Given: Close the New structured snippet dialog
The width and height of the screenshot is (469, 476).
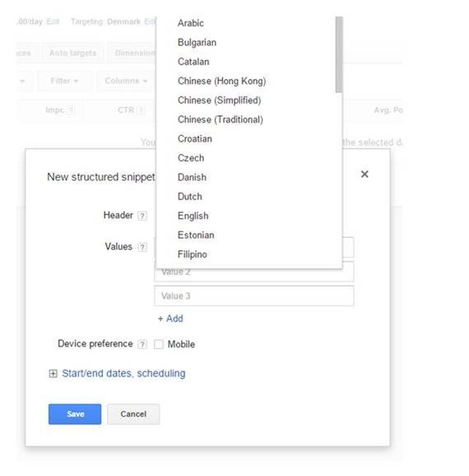Looking at the screenshot, I should [x=365, y=175].
